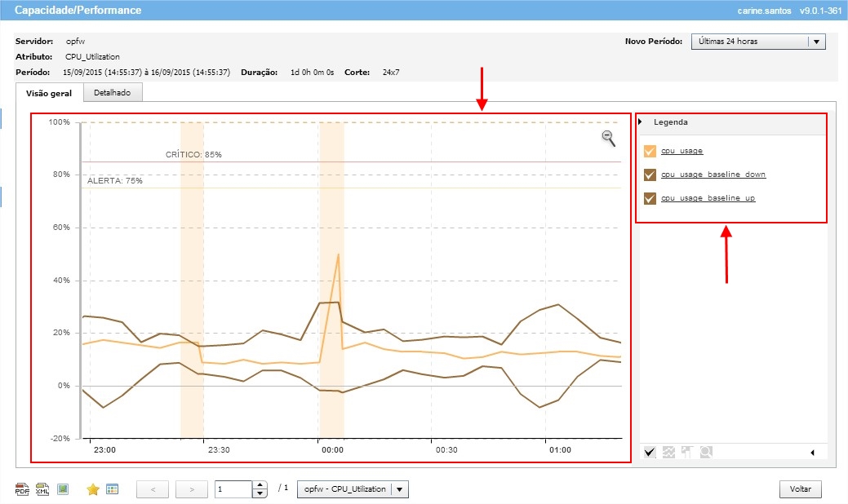Screen dimensions: 848x504
Task: Open the opfw - CPU_Utilization dropdown
Action: tap(400, 489)
